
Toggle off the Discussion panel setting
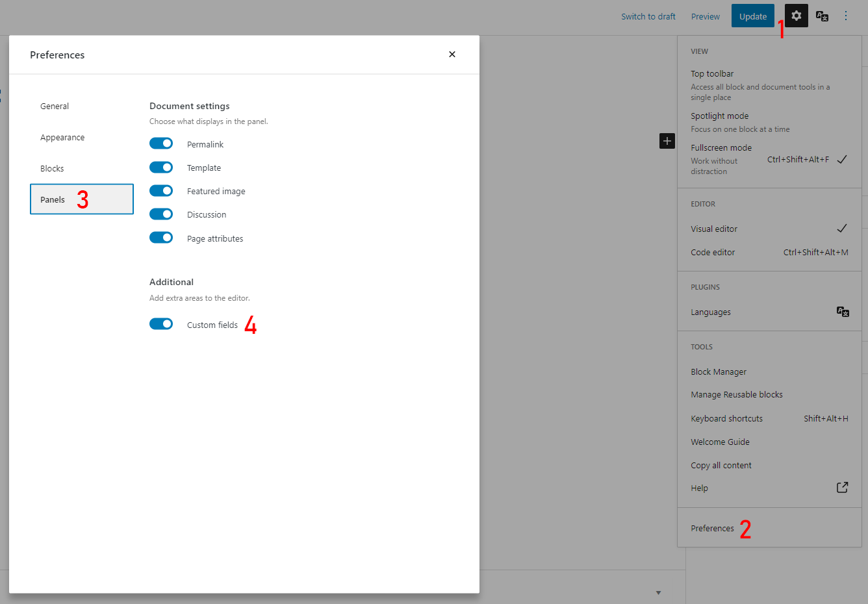tap(161, 214)
